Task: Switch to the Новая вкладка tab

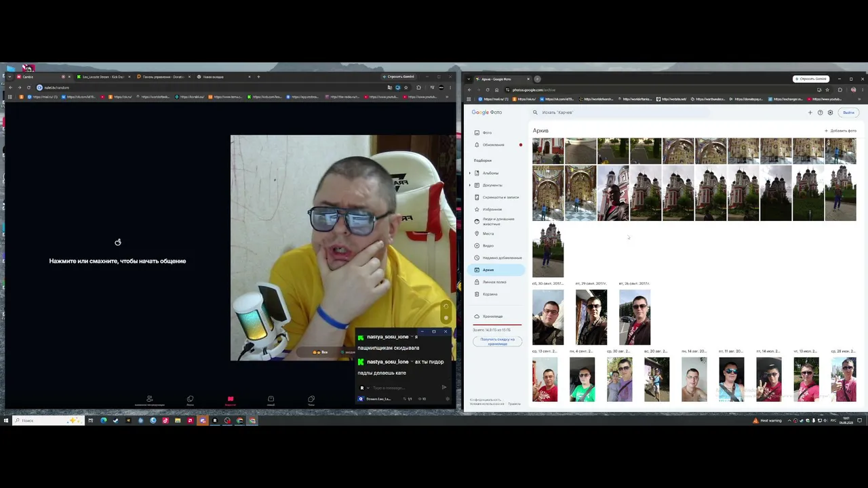Action: pos(224,77)
